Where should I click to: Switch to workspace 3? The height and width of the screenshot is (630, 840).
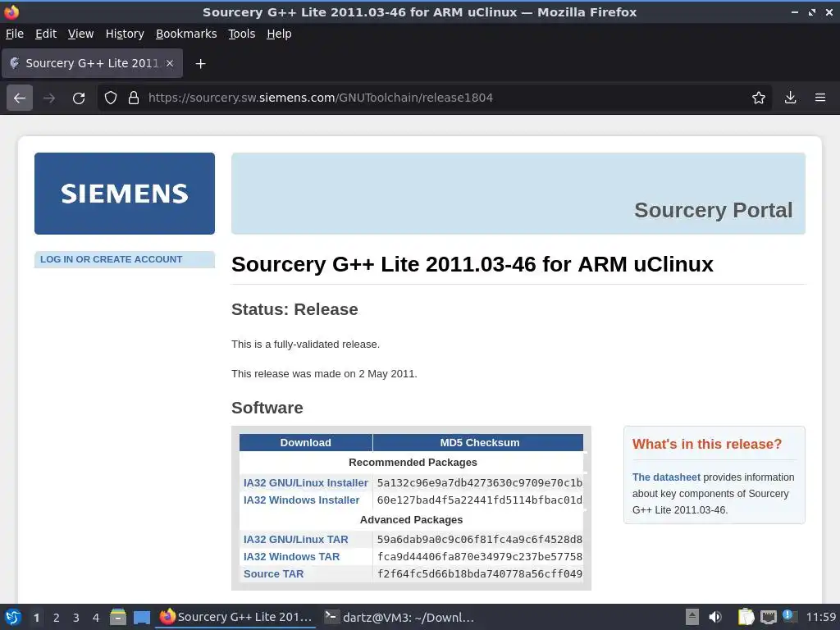point(76,618)
